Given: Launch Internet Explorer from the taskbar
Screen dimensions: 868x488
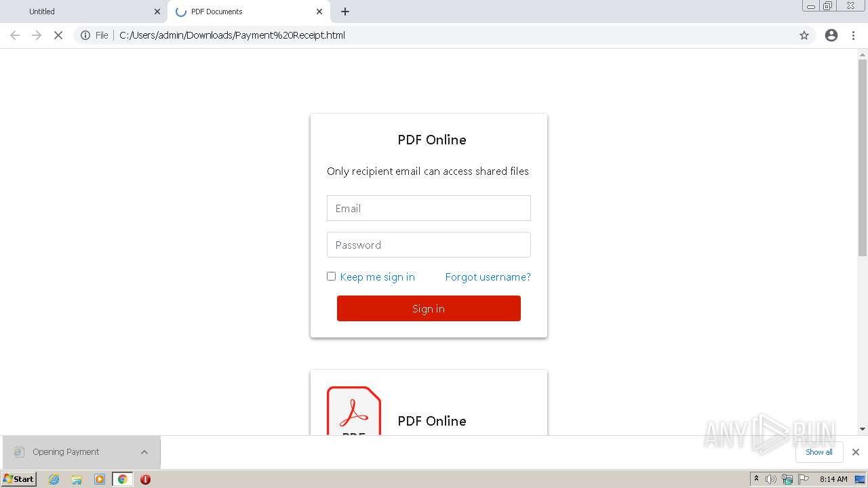Looking at the screenshot, I should 54,479.
